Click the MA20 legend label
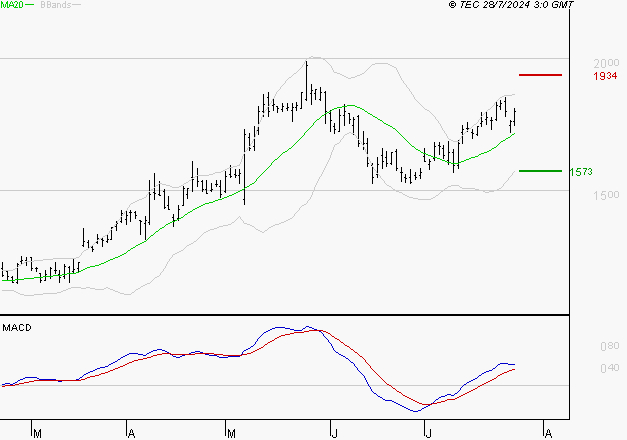This screenshot has width=627, height=440. coord(12,5)
